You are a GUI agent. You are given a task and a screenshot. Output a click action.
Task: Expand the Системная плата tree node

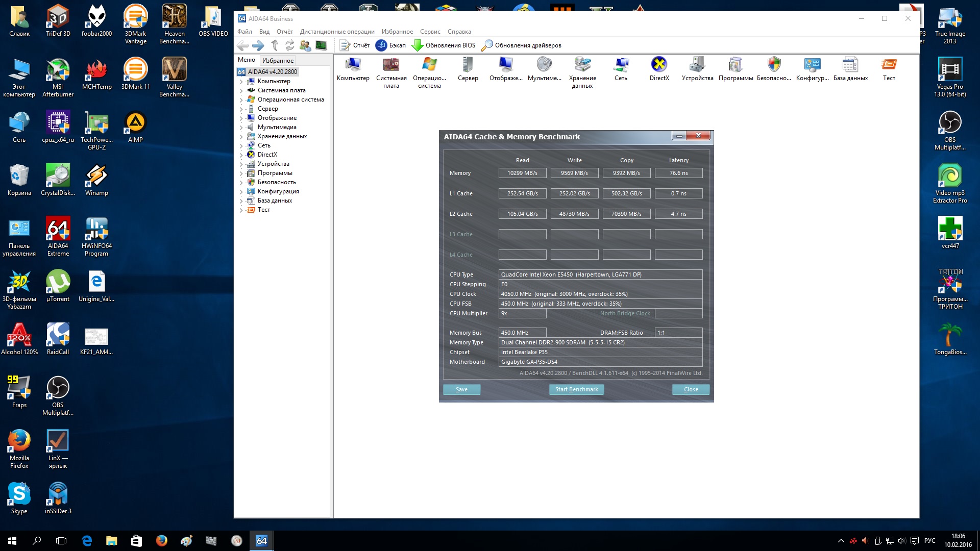[241, 91]
